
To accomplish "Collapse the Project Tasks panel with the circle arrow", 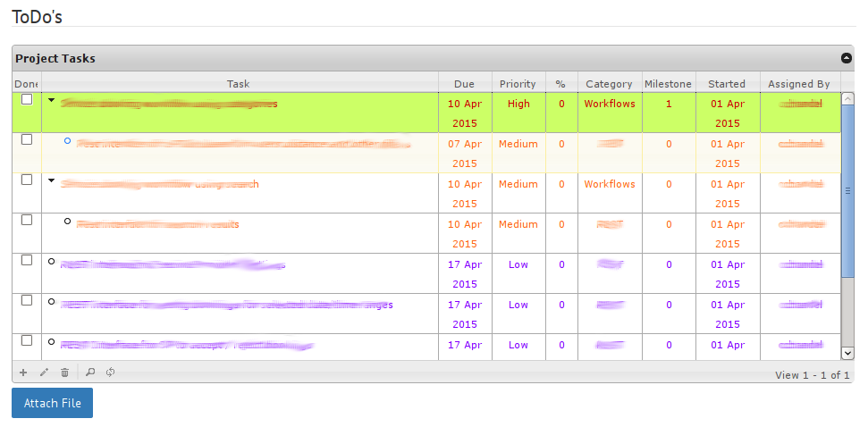I will (x=847, y=59).
